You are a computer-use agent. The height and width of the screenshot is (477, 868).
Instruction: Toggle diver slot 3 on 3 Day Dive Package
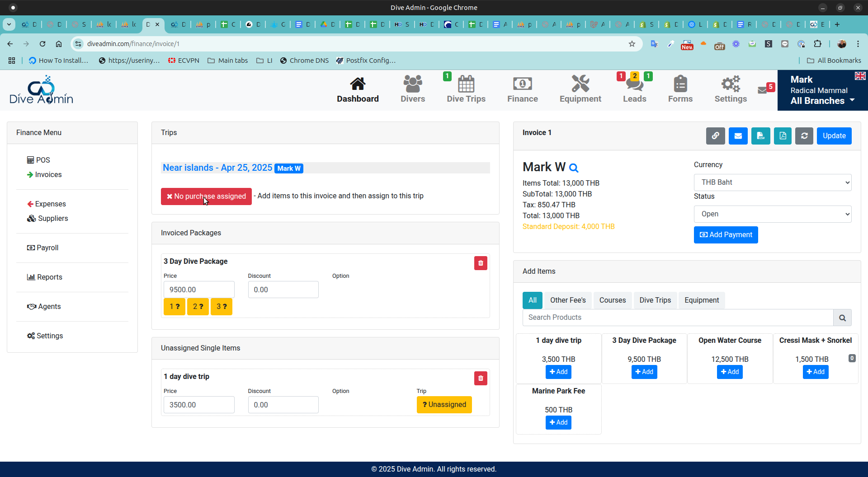click(221, 306)
